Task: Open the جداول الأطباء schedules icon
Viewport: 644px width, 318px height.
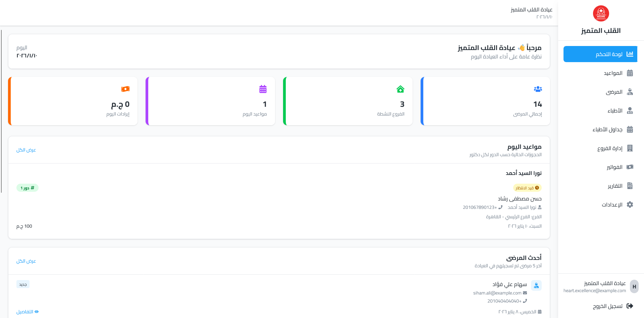Action: [630, 129]
